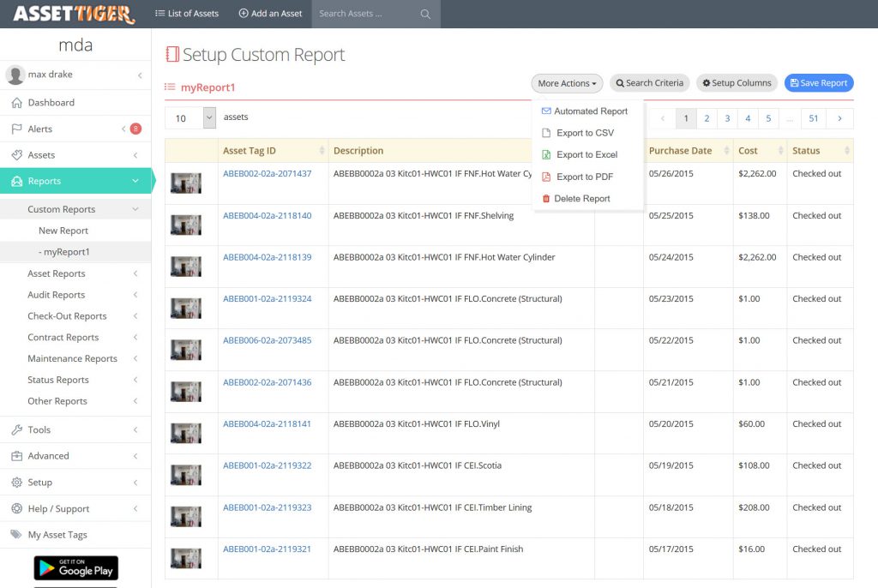The width and height of the screenshot is (878, 588).
Task: Open Alerts with the flag icon
Action: 16,129
